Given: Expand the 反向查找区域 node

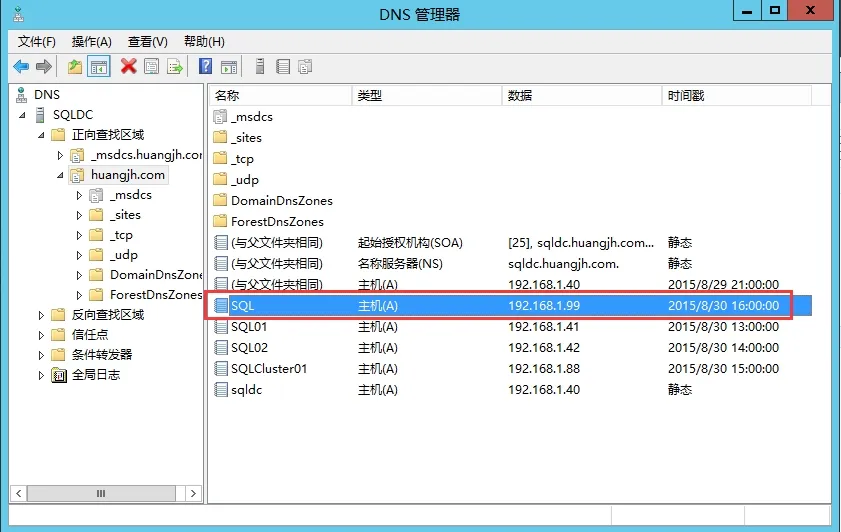Looking at the screenshot, I should 41,315.
